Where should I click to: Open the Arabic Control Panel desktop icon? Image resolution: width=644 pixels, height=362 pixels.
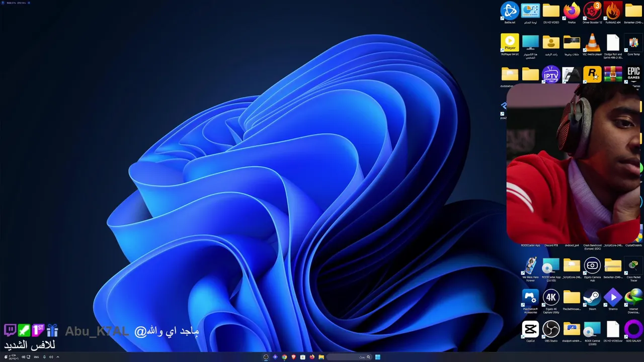click(x=530, y=13)
